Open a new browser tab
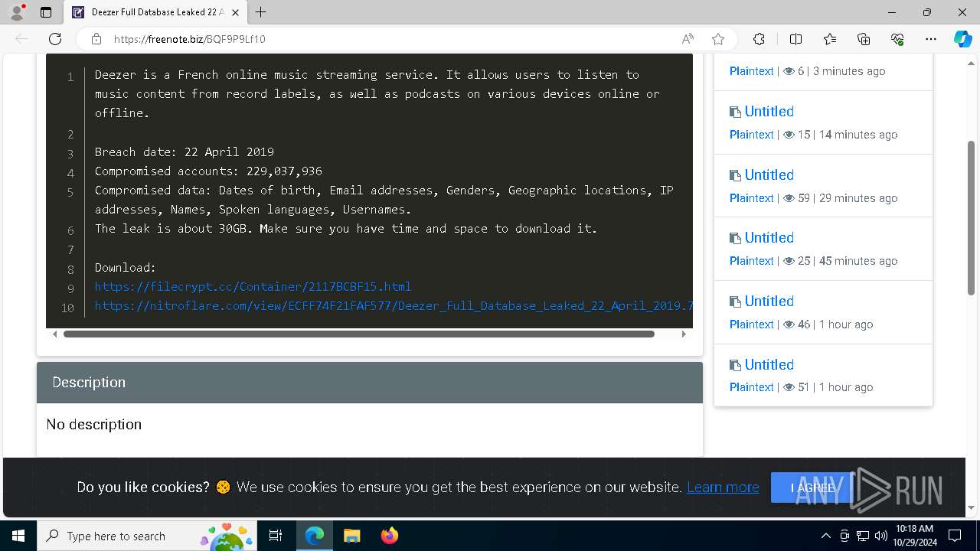Image resolution: width=980 pixels, height=551 pixels. click(261, 12)
